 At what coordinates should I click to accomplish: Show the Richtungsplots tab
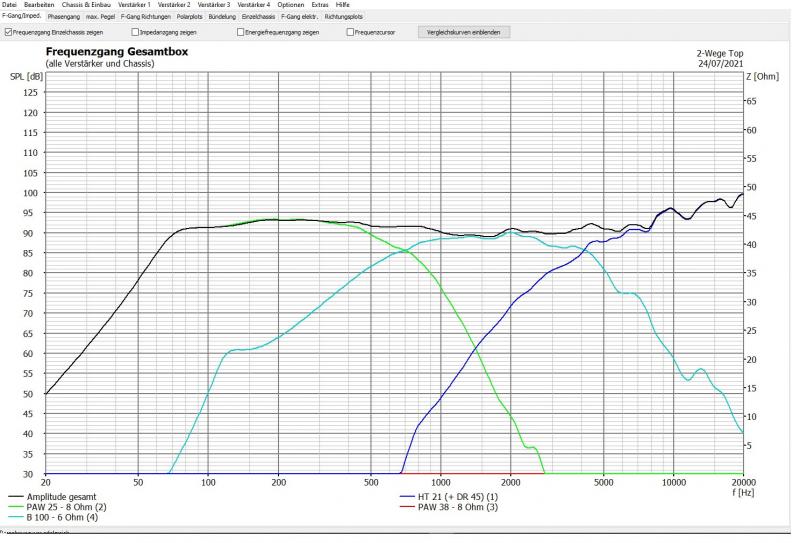click(343, 17)
